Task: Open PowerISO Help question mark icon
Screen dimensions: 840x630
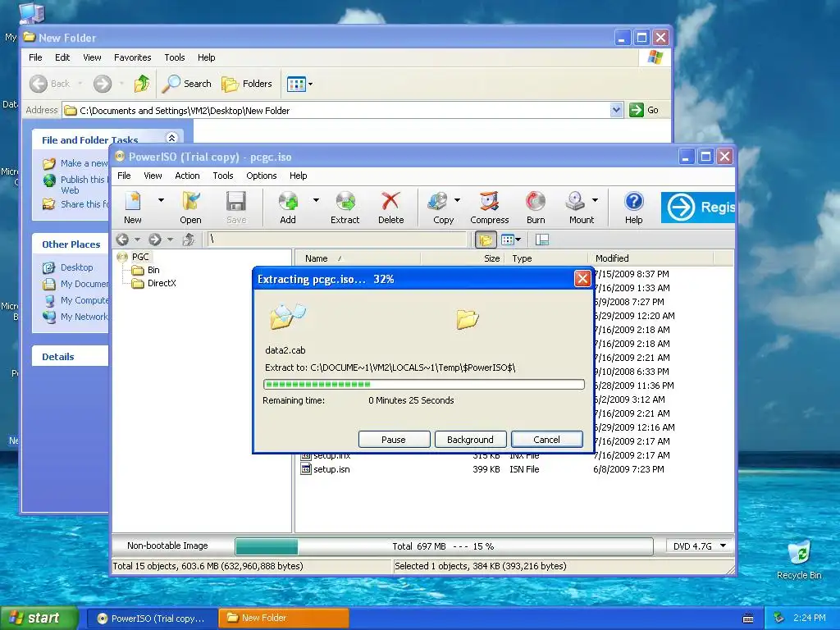Action: [634, 202]
